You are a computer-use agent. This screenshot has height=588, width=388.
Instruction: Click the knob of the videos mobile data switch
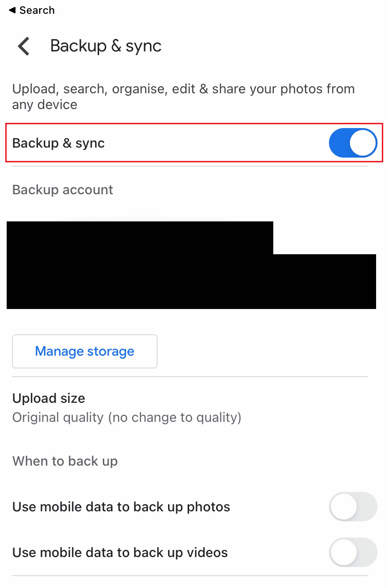coord(343,552)
